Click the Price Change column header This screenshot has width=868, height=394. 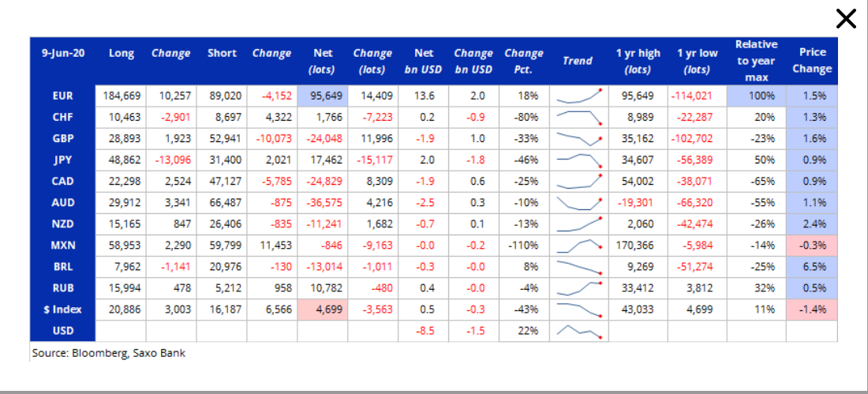(x=812, y=61)
